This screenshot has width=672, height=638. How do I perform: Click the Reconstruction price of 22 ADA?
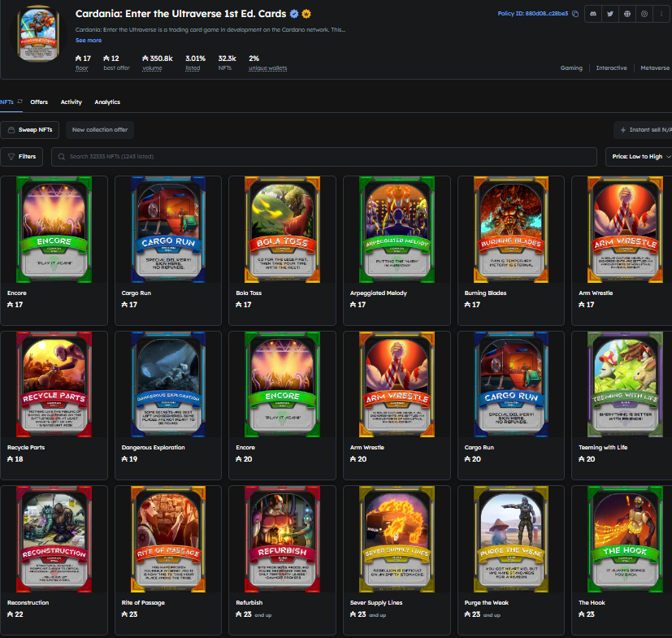coord(15,614)
